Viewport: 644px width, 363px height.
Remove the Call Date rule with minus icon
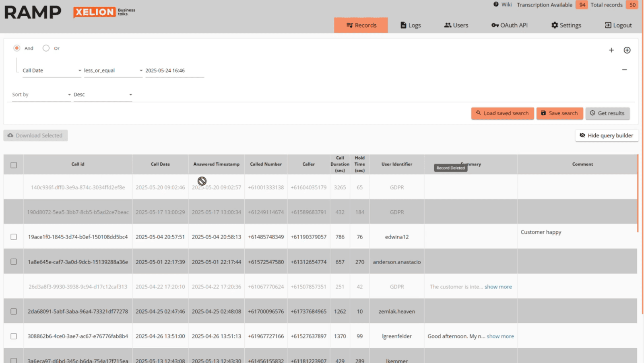624,70
